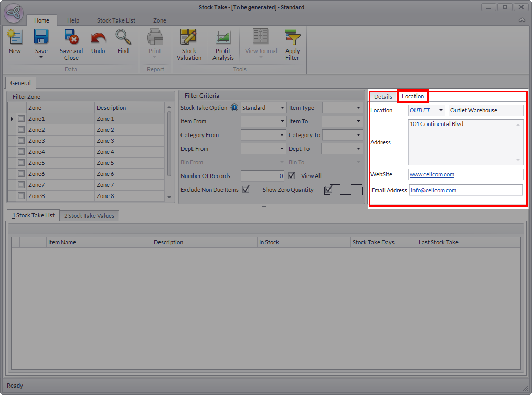This screenshot has height=395, width=532.
Task: Click the Number Of Records input field
Action: point(262,176)
